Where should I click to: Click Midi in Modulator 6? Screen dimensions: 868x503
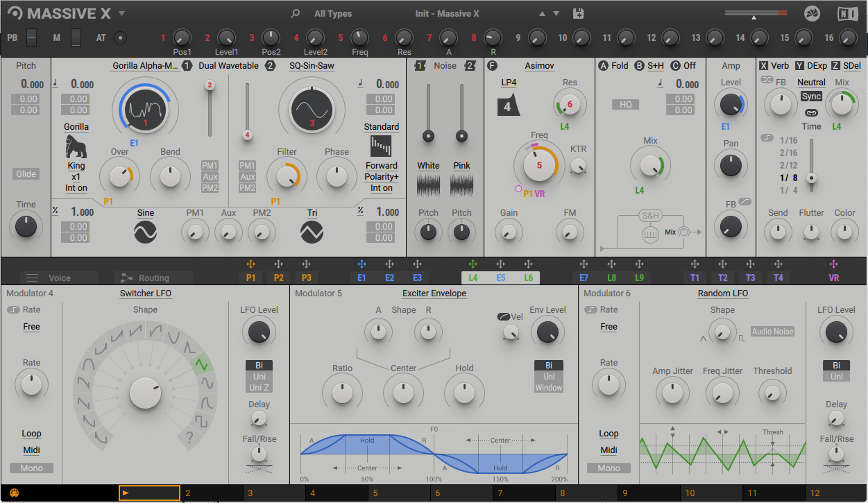point(609,450)
